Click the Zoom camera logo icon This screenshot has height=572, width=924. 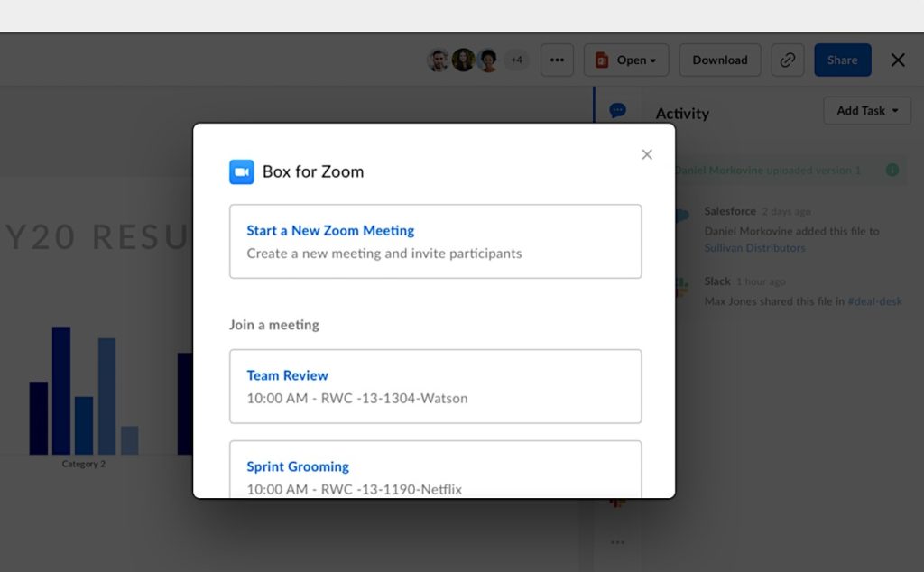click(242, 172)
